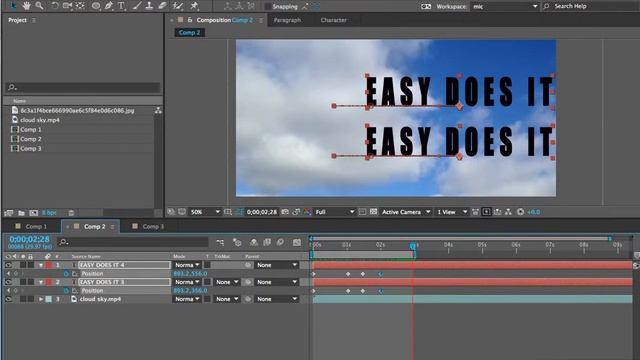The image size is (640, 360).
Task: Toggle Position stopwatch for EASY DOES IT 4
Action: click(66, 274)
